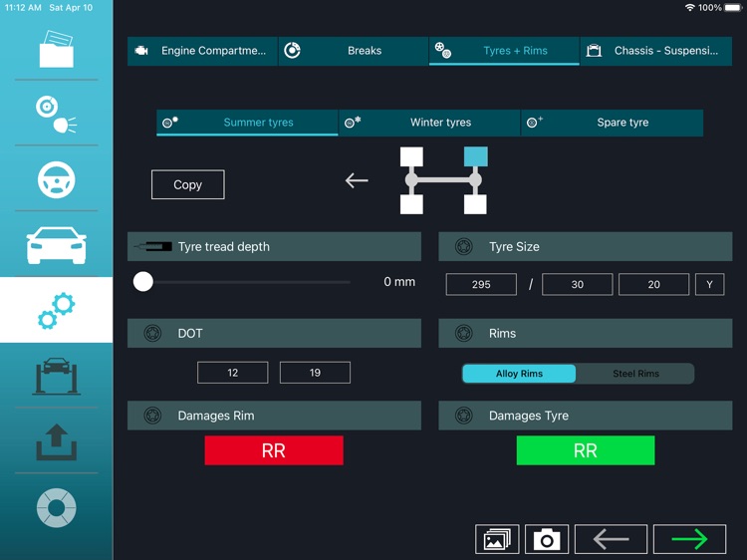Switch to the Breaks tab
Image resolution: width=747 pixels, height=560 pixels.
353,51
